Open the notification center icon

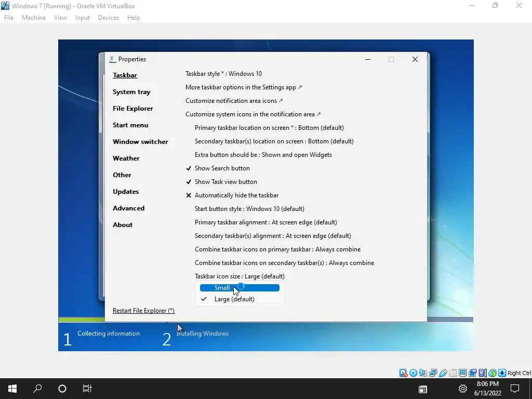515,389
